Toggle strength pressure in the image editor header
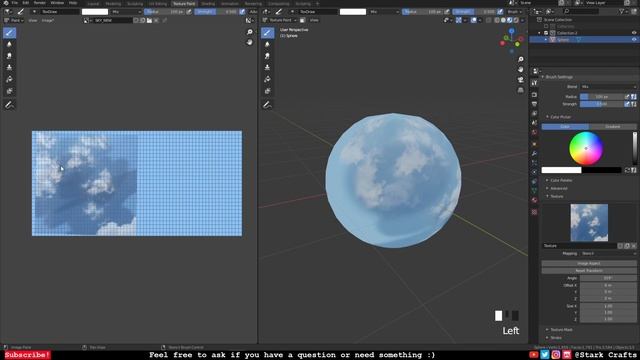The height and width of the screenshot is (360, 640). tap(242, 12)
